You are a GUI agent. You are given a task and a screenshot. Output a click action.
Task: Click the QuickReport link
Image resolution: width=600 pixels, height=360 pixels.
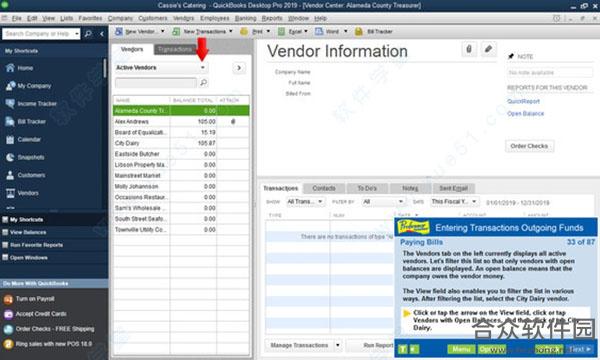pos(523,101)
